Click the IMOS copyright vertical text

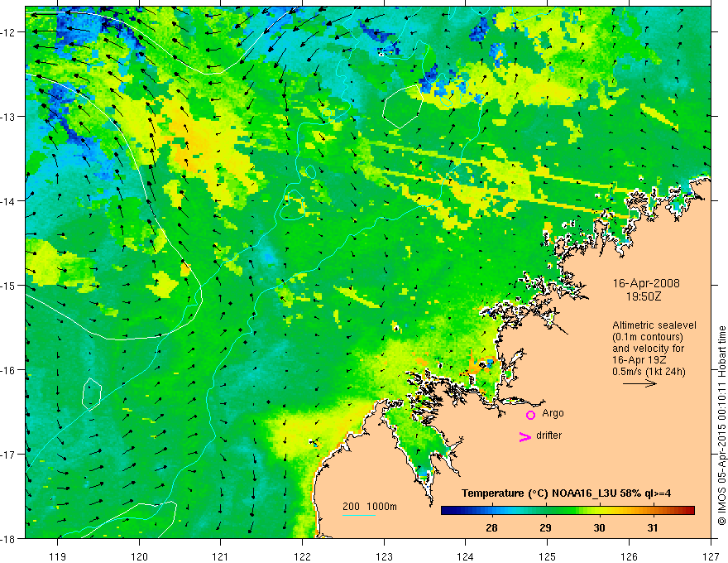(x=721, y=426)
